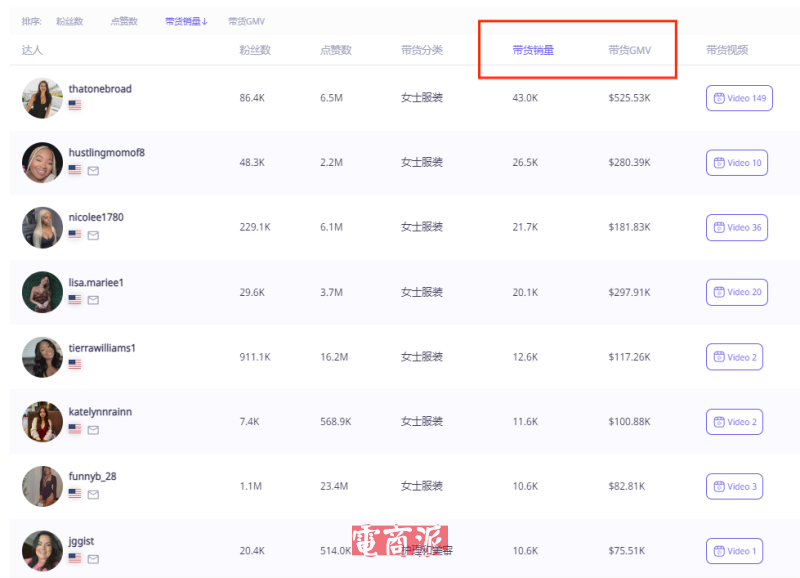Open thatonebroad profile via avatar
The height and width of the screenshot is (578, 800).
42,98
